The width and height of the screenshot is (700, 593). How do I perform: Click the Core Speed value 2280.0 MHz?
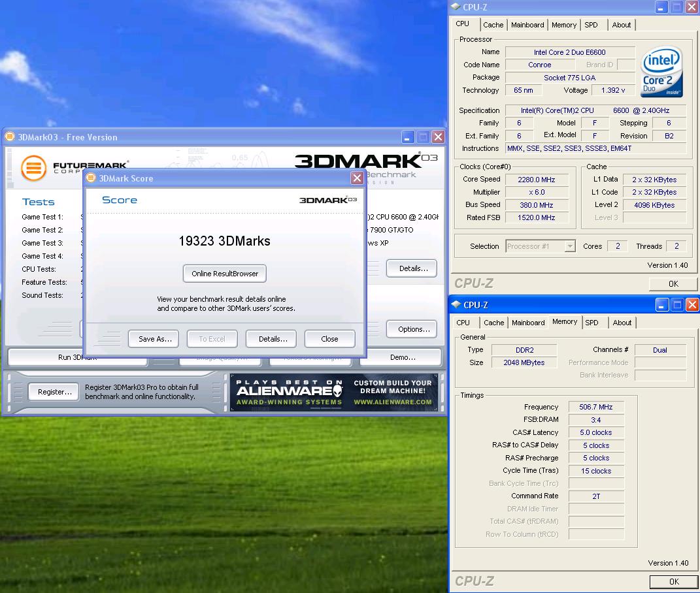pyautogui.click(x=537, y=180)
